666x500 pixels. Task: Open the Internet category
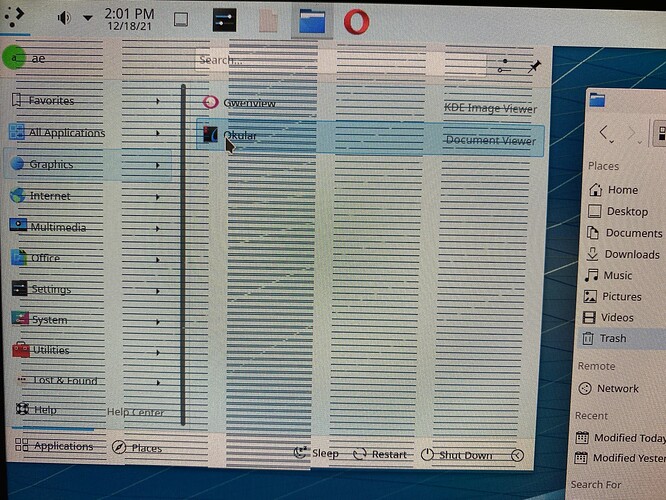pos(87,196)
